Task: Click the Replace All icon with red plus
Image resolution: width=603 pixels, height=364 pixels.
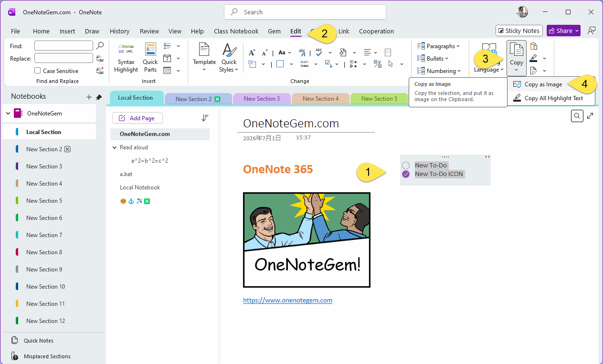Action: pos(100,71)
